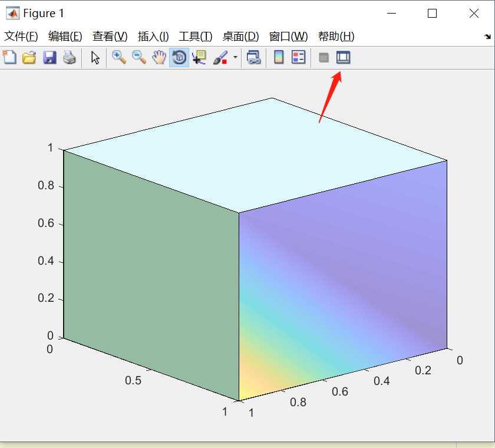Activate the Zoom In tool
495x448 pixels.
pyautogui.click(x=119, y=58)
